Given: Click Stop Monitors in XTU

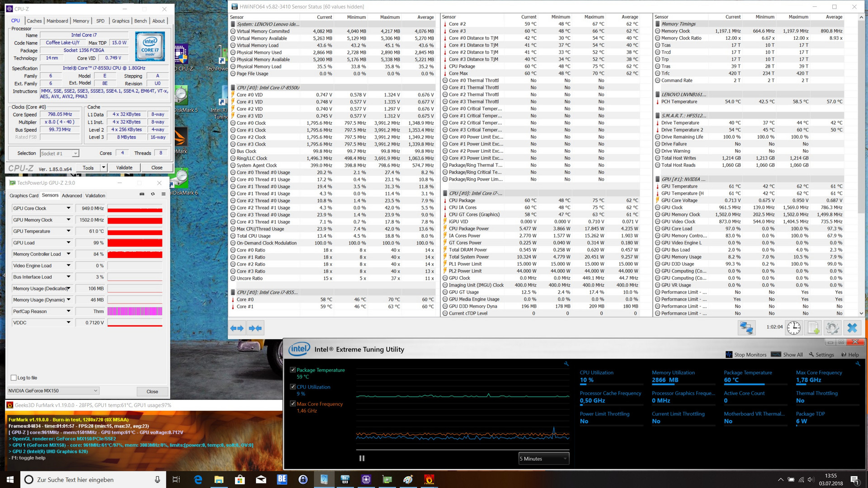Looking at the screenshot, I should [x=746, y=355].
